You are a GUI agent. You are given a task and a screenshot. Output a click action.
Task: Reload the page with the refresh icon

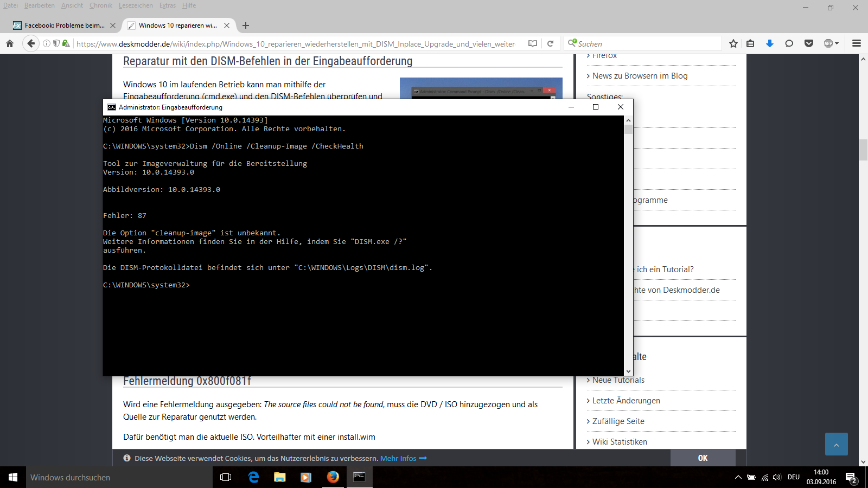point(550,43)
